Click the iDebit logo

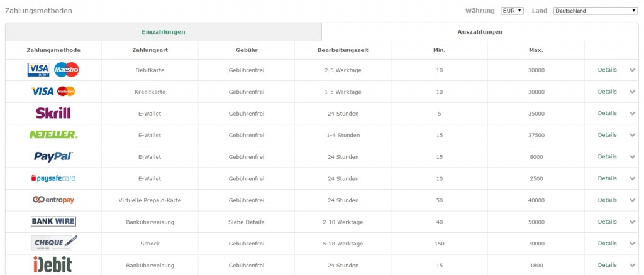tap(53, 264)
